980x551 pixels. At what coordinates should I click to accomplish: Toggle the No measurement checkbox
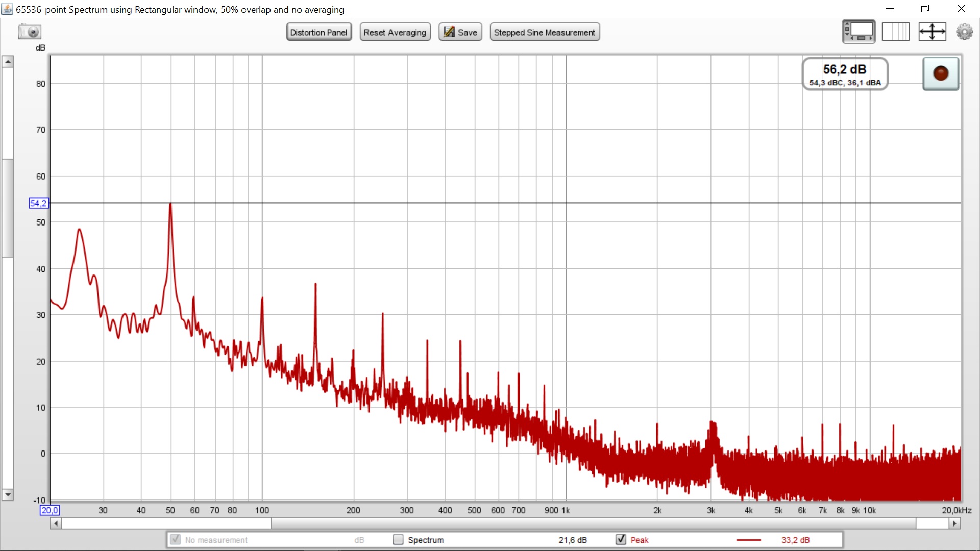coord(175,539)
